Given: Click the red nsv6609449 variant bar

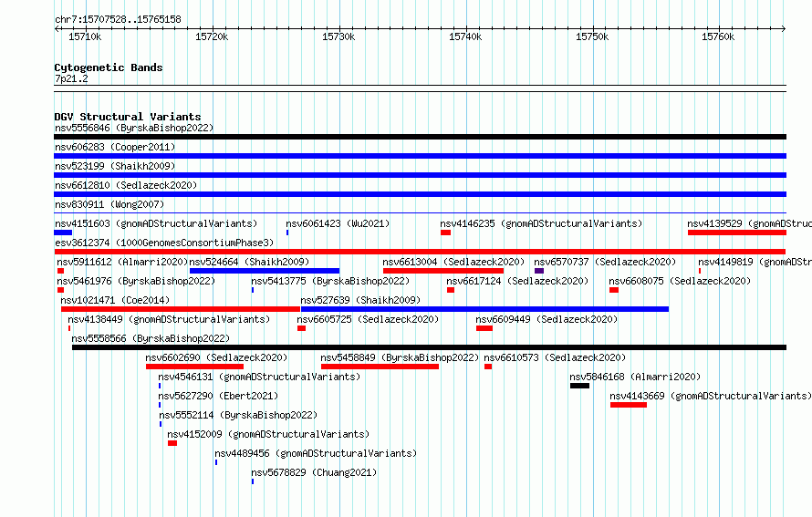Looking at the screenshot, I should point(484,328).
